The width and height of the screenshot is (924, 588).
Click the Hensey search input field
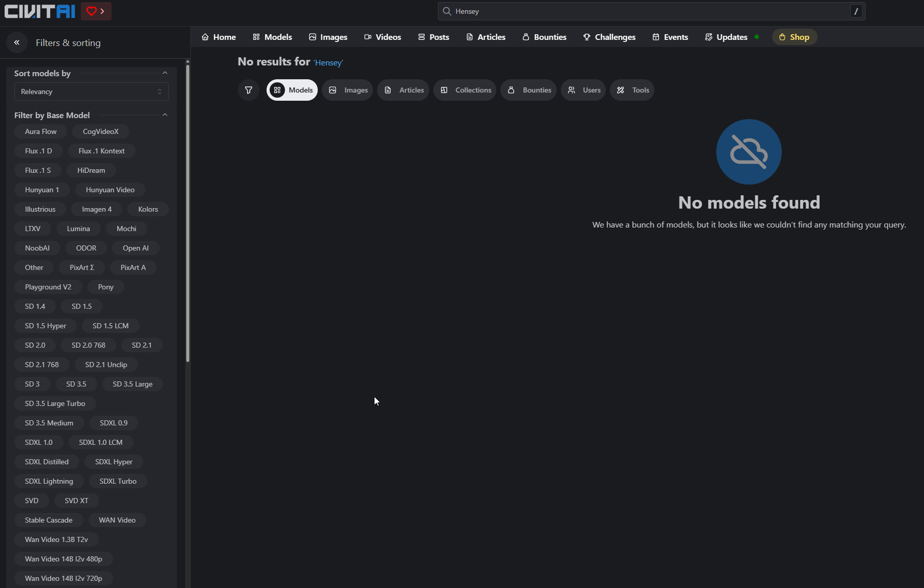(x=651, y=11)
